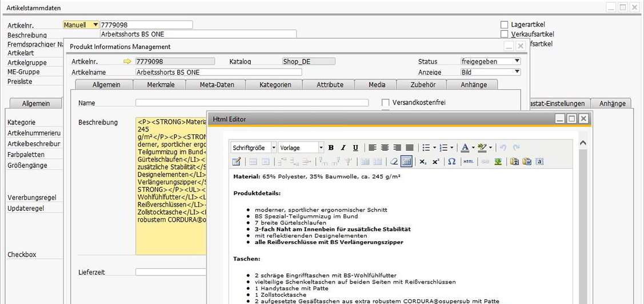Open the Zubehör tab

[422, 85]
